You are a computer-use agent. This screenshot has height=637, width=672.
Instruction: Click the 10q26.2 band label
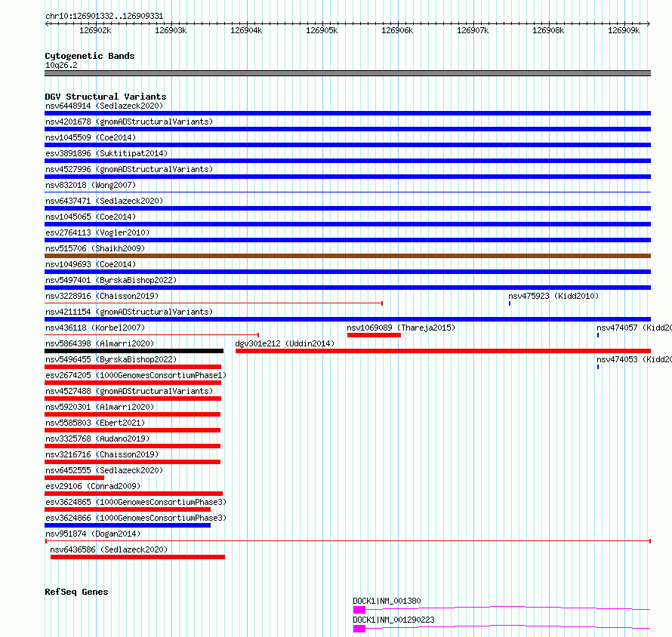61,65
